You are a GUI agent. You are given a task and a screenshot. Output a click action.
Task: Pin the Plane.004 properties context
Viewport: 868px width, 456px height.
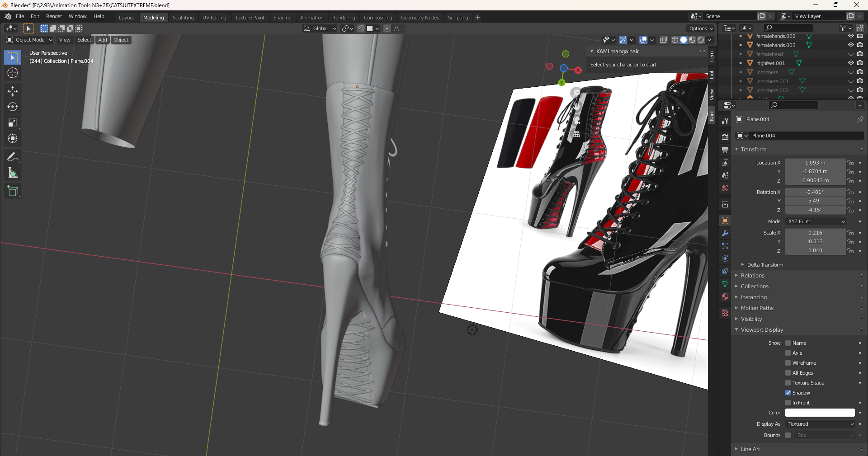click(860, 119)
